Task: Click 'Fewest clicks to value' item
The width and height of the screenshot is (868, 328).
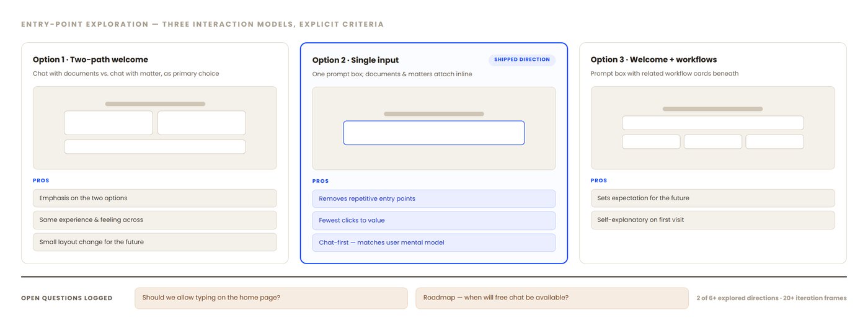Action: 434,221
